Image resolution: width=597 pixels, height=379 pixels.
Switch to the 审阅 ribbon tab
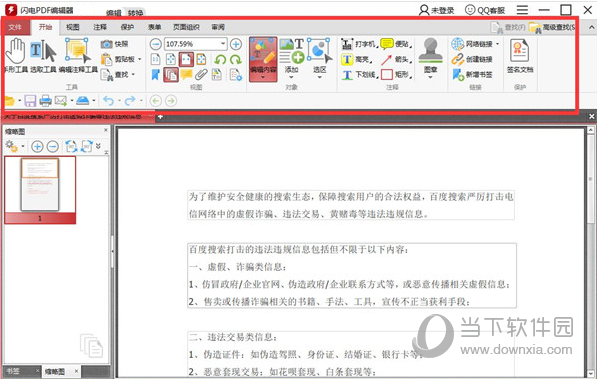[218, 27]
